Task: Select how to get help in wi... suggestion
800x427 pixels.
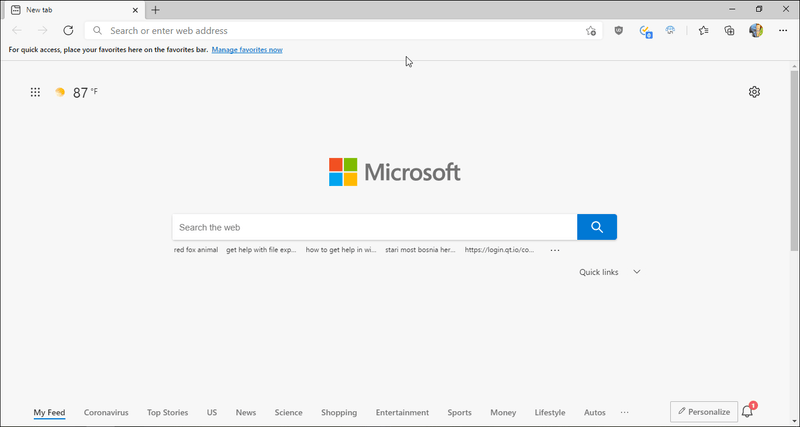Action: coord(341,250)
